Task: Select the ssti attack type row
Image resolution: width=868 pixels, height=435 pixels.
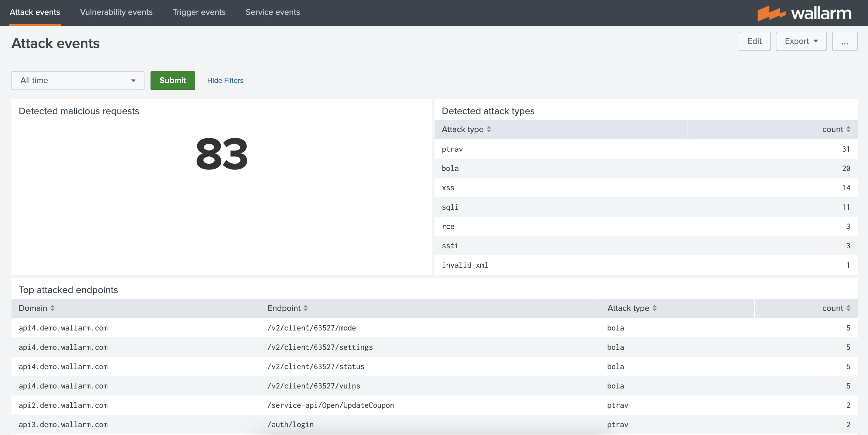Action: point(646,246)
